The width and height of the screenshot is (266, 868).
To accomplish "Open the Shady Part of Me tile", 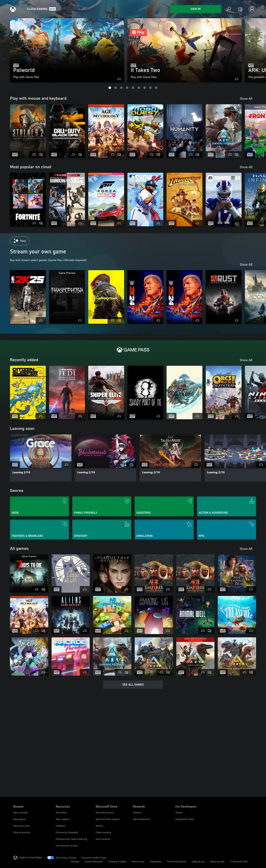I will (145, 393).
